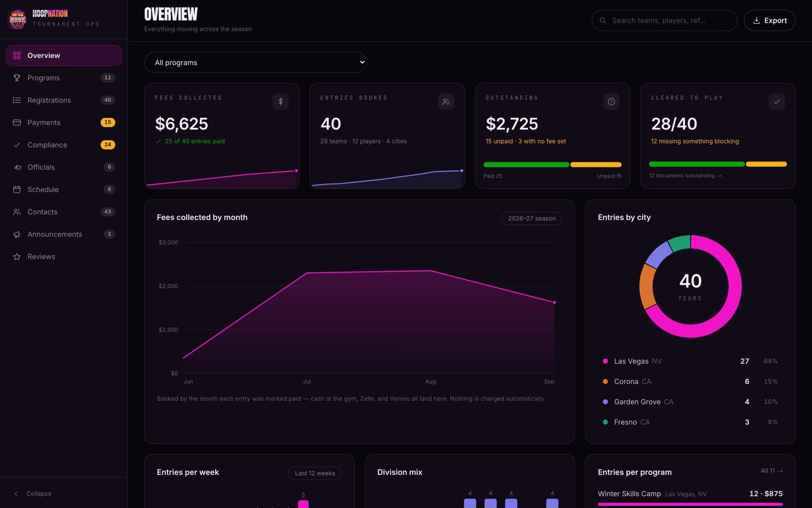Switch to the Officials page
Viewport: 812px width, 508px height.
pyautogui.click(x=63, y=167)
